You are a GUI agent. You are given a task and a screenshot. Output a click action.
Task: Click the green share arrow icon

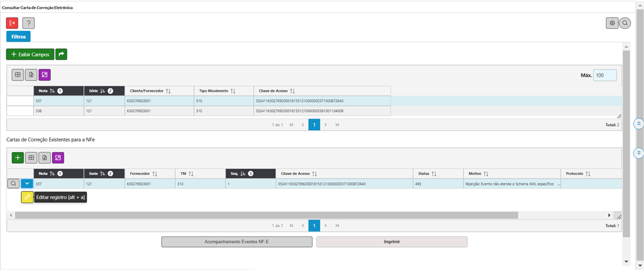pyautogui.click(x=61, y=54)
